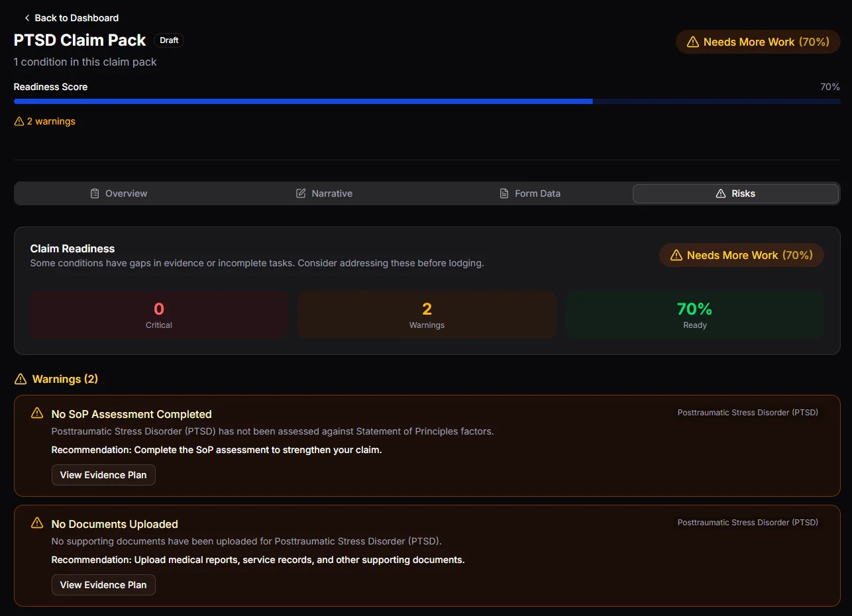Click the top Needs More Work (70%) badge
Viewport: 852px width, 616px height.
(x=758, y=42)
